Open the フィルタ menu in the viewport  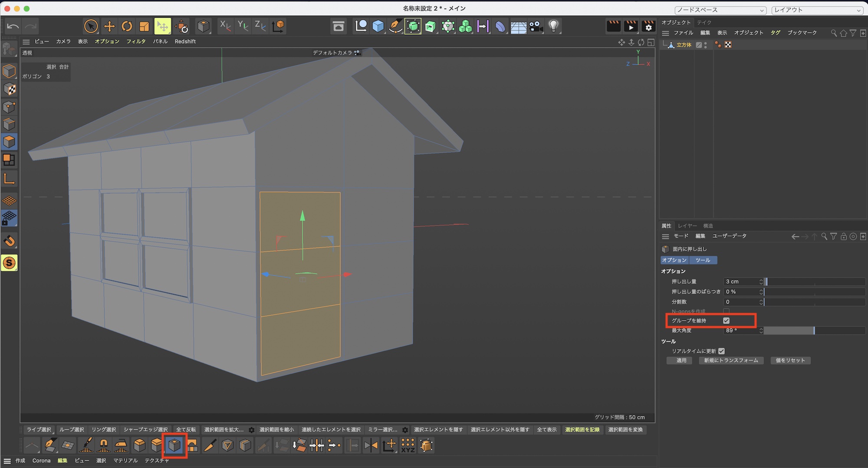pyautogui.click(x=136, y=41)
